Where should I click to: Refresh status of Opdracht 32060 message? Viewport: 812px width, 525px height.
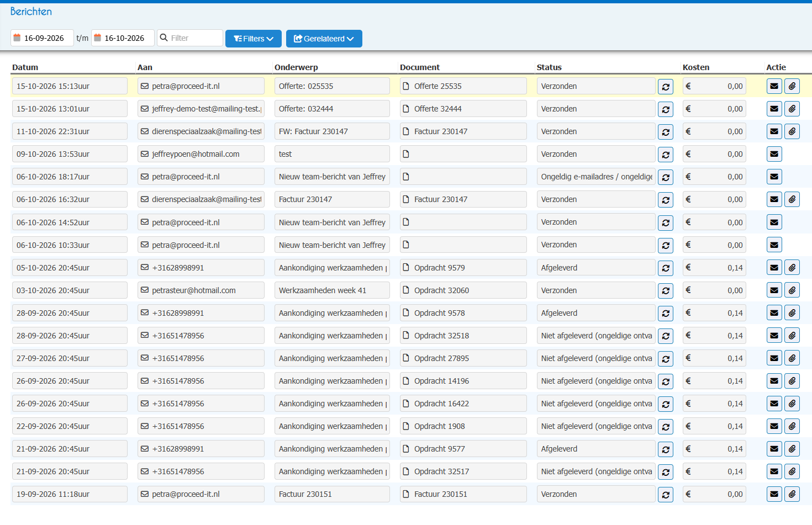pos(666,291)
